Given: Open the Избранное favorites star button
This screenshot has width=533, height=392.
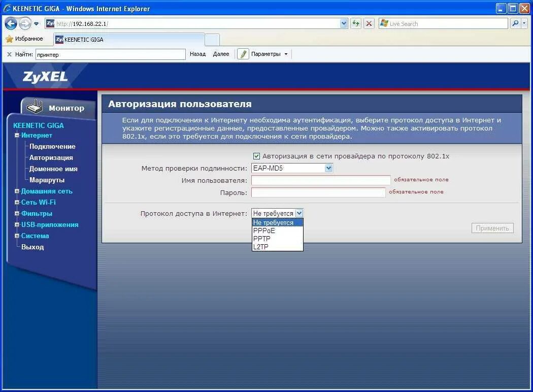Looking at the screenshot, I should tap(24, 39).
